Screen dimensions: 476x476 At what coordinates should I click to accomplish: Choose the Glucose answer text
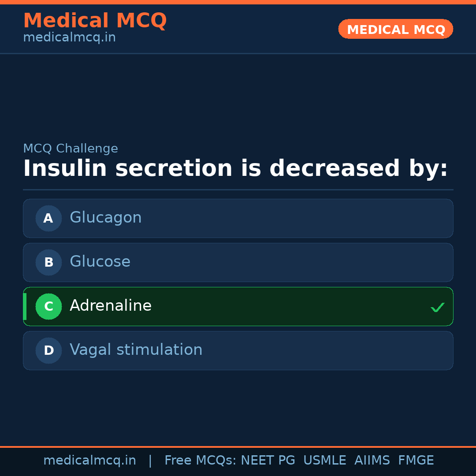[x=100, y=262]
